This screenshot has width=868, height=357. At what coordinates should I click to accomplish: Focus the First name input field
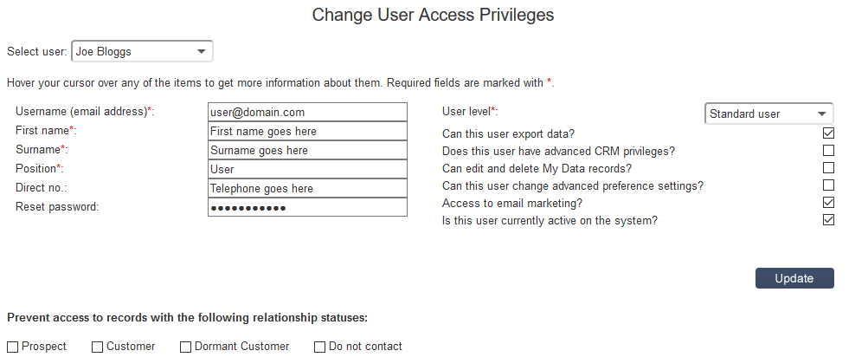[307, 132]
